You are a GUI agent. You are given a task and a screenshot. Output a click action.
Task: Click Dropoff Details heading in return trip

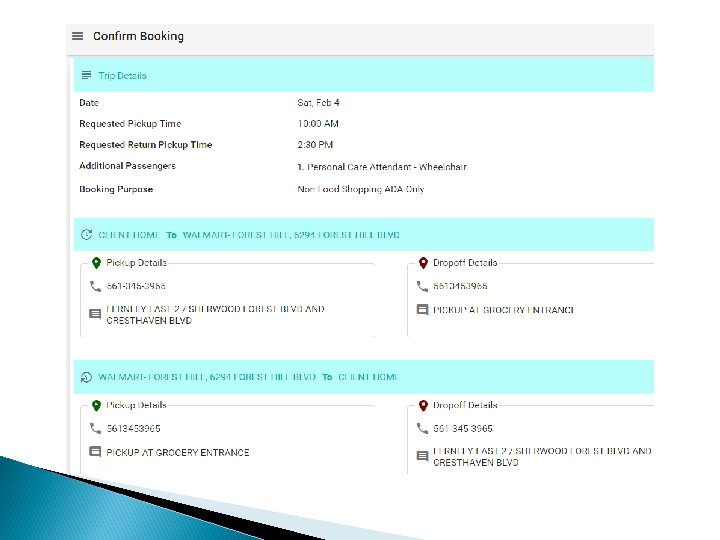pos(465,405)
